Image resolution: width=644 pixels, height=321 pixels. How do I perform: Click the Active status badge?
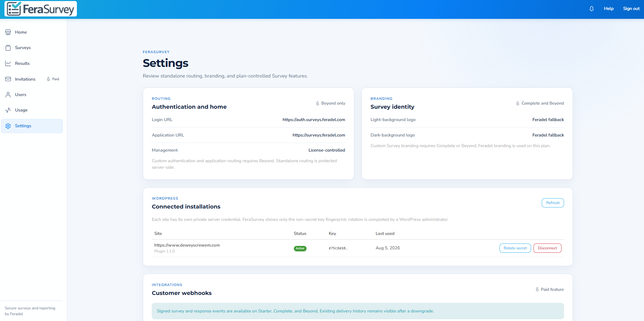300,249
